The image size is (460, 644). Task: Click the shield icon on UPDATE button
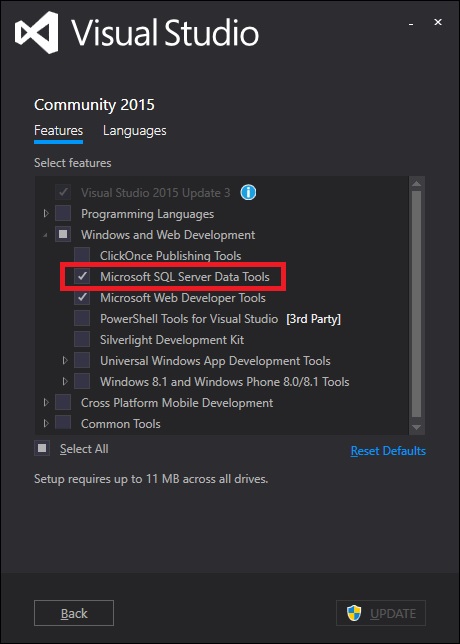click(x=354, y=613)
